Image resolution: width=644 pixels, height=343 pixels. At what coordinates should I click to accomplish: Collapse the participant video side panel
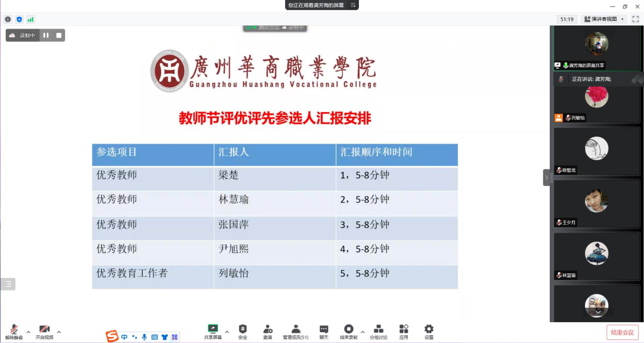coord(546,177)
